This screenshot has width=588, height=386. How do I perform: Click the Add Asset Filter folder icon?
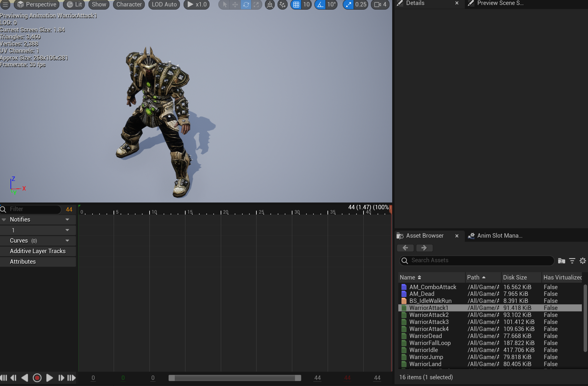[x=561, y=260]
